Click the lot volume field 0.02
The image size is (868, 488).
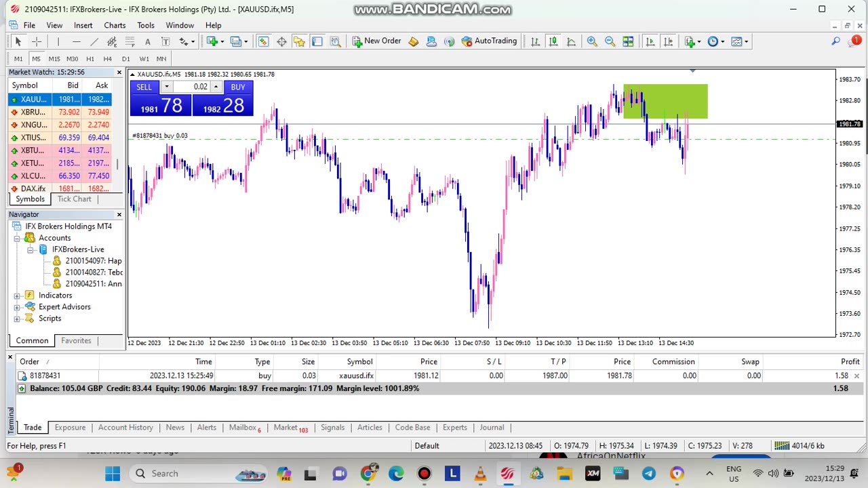(x=192, y=87)
